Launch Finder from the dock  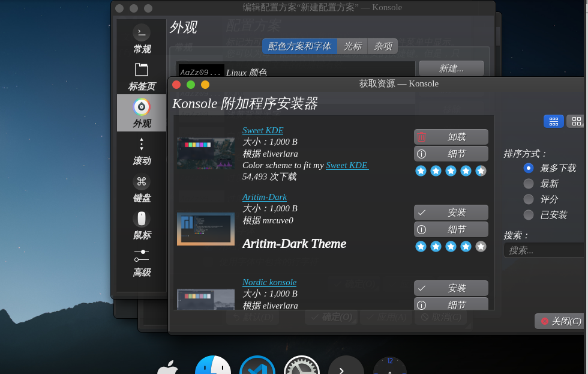click(213, 366)
